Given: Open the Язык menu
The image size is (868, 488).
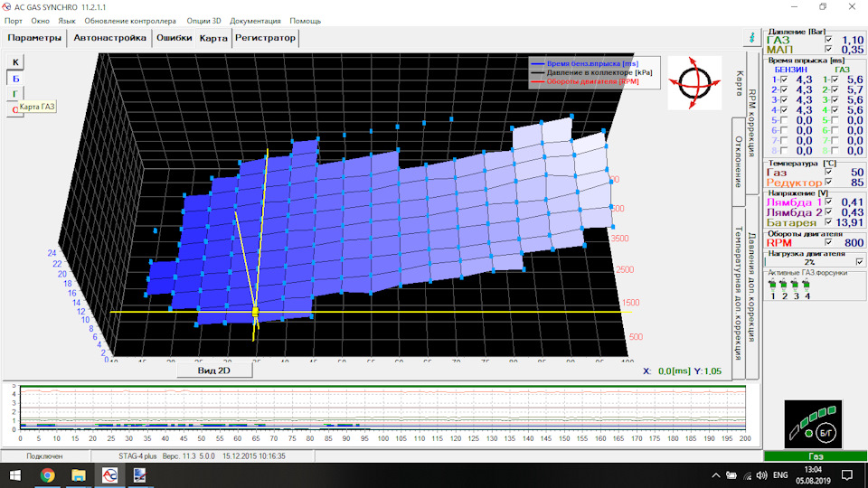Looking at the screenshot, I should [x=67, y=21].
